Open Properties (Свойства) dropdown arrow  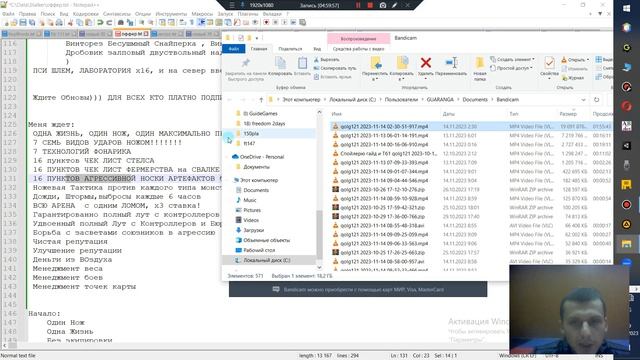click(x=549, y=79)
